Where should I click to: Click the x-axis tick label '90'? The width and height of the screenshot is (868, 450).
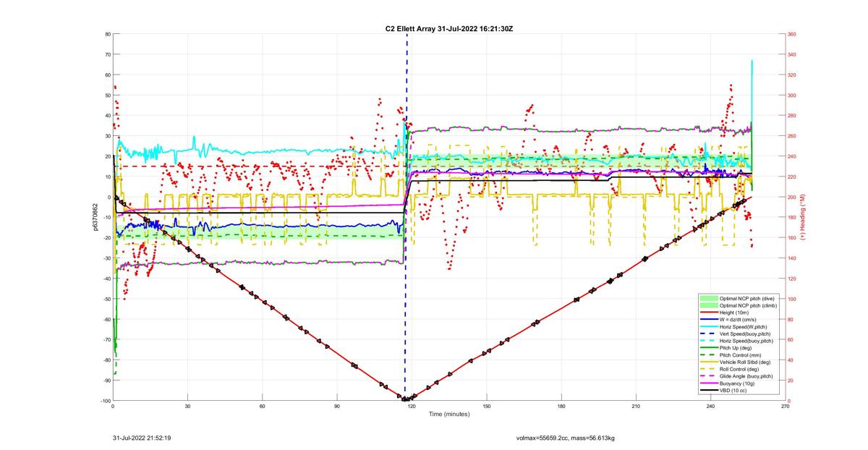[x=337, y=407]
